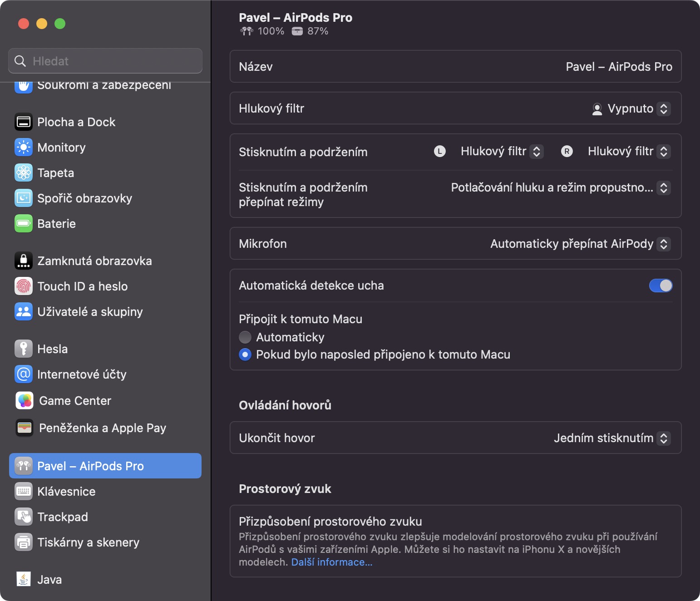This screenshot has height=601, width=700.
Task: Click the Monitory display icon in sidebar
Action: [24, 148]
